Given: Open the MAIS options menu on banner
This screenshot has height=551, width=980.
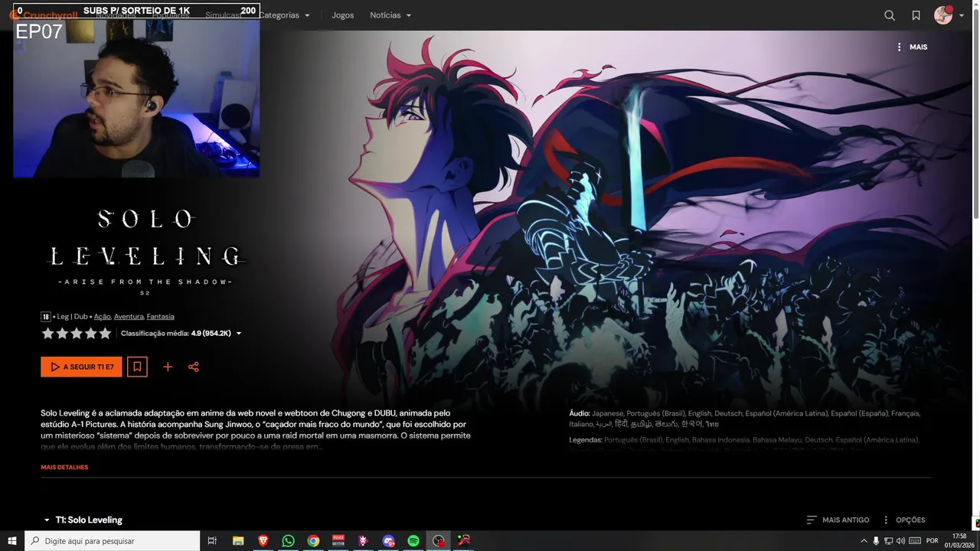Looking at the screenshot, I should (x=912, y=47).
